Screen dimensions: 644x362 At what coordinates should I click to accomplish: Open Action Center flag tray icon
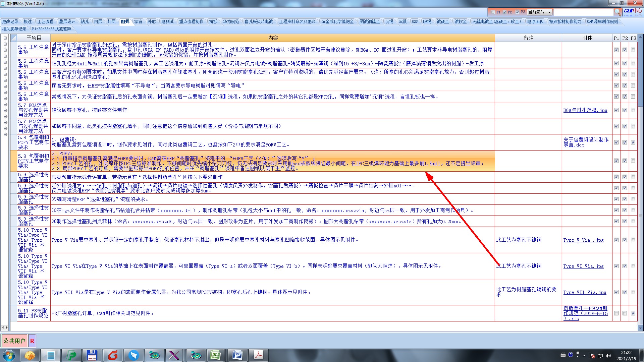pyautogui.click(x=592, y=356)
